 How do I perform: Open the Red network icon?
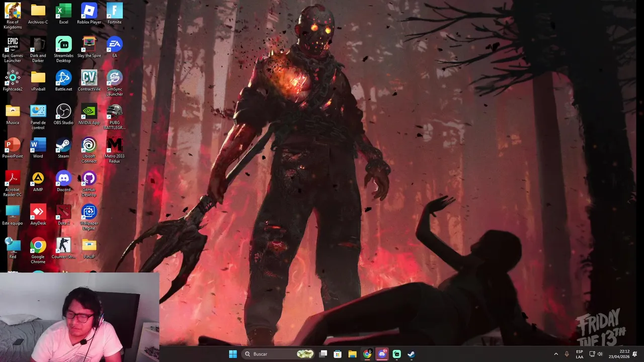click(13, 248)
